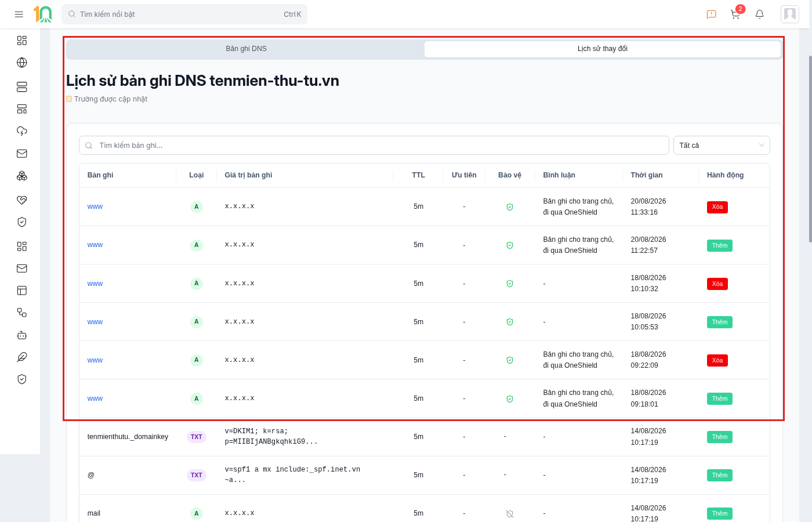The image size is (812, 522).
Task: Open the www link in the 09:22:09 row
Action: pos(95,360)
